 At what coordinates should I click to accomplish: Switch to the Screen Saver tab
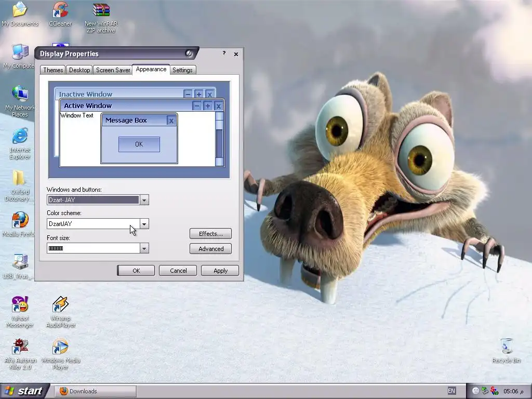coord(113,70)
